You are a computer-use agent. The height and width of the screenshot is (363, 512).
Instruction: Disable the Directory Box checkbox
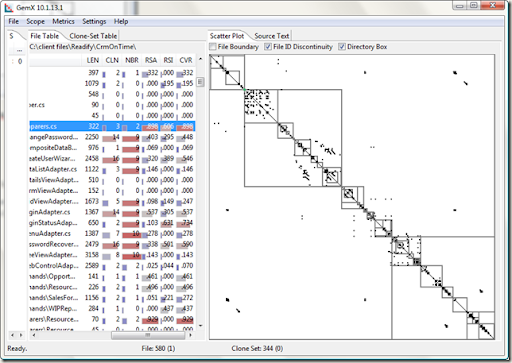click(x=342, y=47)
